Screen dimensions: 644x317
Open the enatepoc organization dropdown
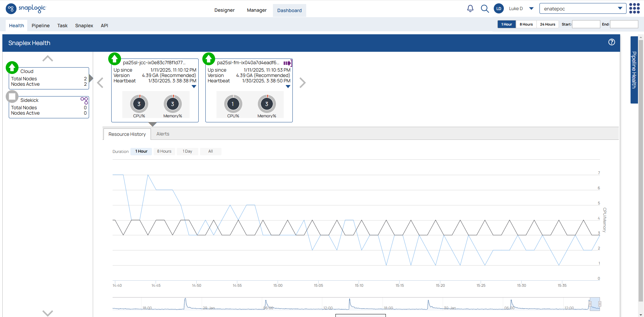(x=582, y=9)
